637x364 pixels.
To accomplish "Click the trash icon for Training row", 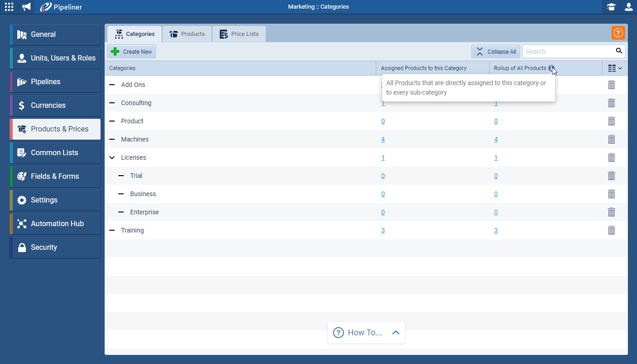I will coord(612,230).
